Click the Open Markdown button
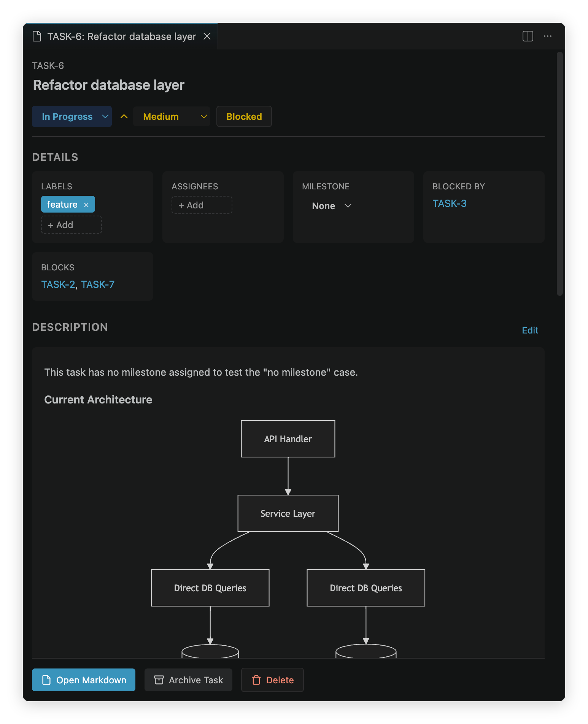Viewport: 588px width, 724px height. pyautogui.click(x=84, y=680)
